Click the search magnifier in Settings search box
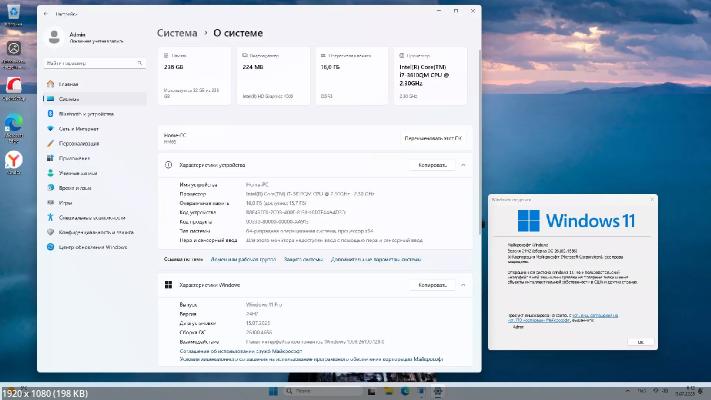The image size is (711, 400). [140, 63]
